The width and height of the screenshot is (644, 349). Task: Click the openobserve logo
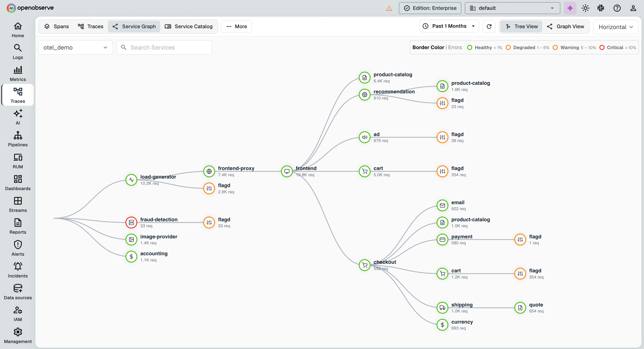coord(30,8)
